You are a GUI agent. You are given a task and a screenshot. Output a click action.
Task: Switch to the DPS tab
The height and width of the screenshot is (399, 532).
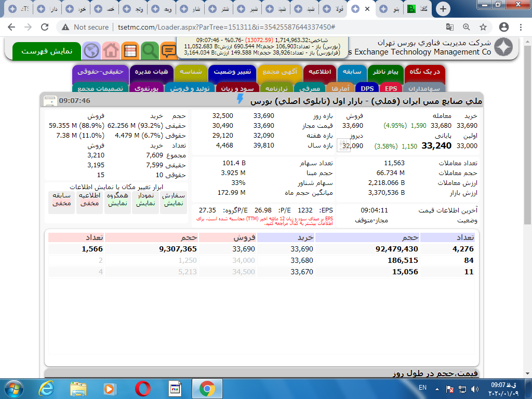(367, 88)
